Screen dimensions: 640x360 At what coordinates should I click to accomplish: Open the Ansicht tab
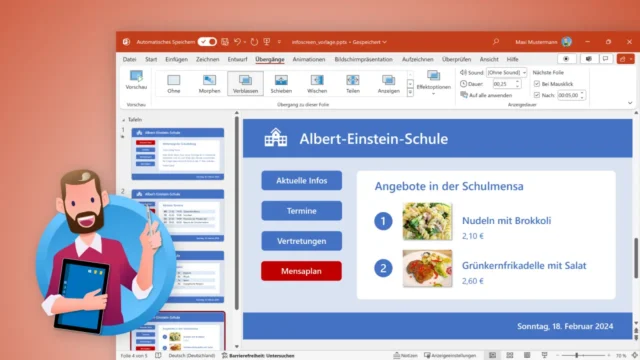(x=489, y=59)
